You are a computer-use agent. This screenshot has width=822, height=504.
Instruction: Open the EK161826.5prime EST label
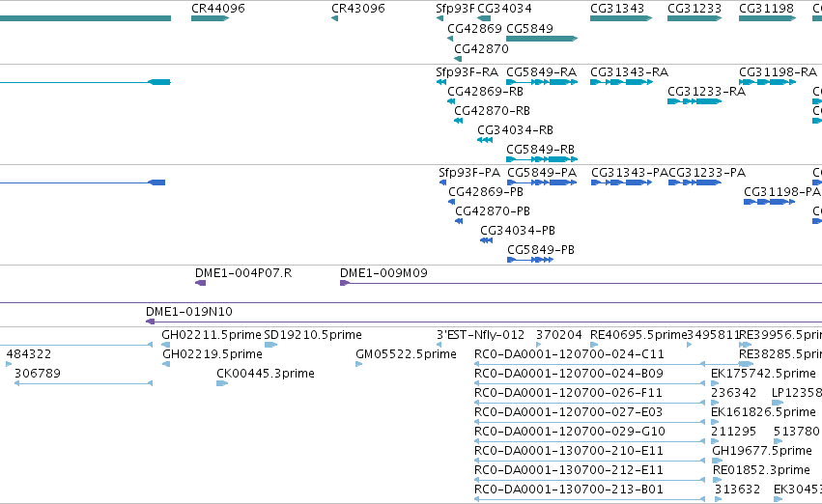tap(763, 412)
